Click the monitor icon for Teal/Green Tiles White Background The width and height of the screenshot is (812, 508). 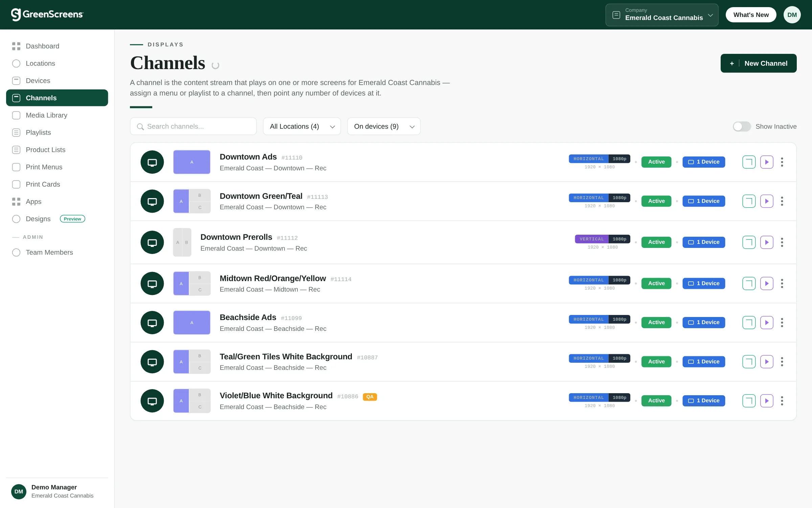tap(152, 362)
